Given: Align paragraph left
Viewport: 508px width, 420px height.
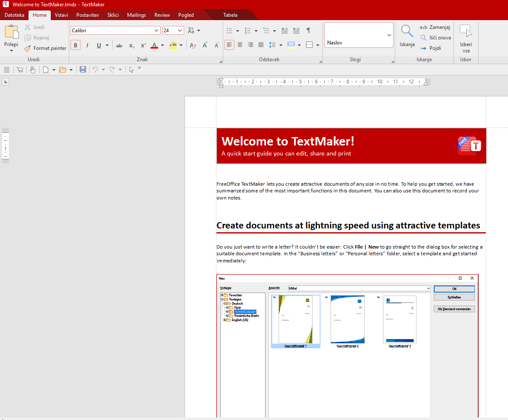Looking at the screenshot, I should pyautogui.click(x=229, y=45).
